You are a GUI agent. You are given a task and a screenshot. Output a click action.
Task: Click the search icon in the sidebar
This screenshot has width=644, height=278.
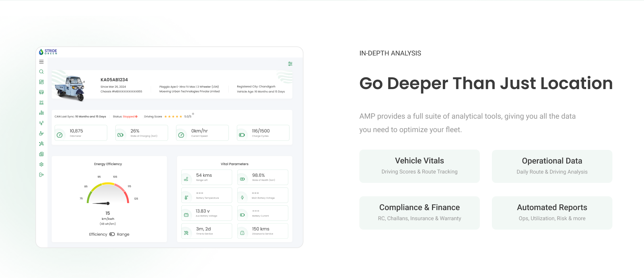tap(41, 72)
